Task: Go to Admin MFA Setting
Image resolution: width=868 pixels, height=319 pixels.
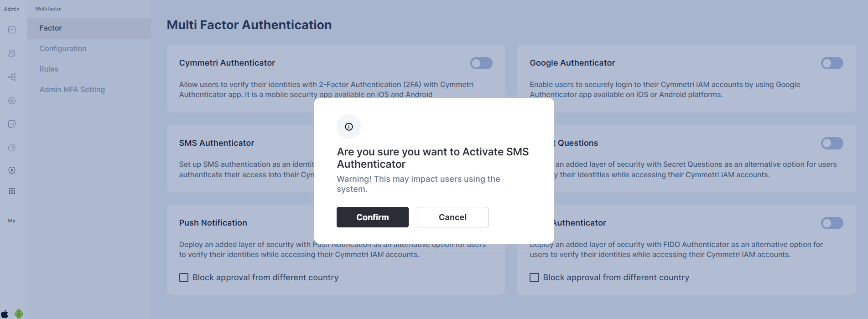Action: [x=72, y=89]
